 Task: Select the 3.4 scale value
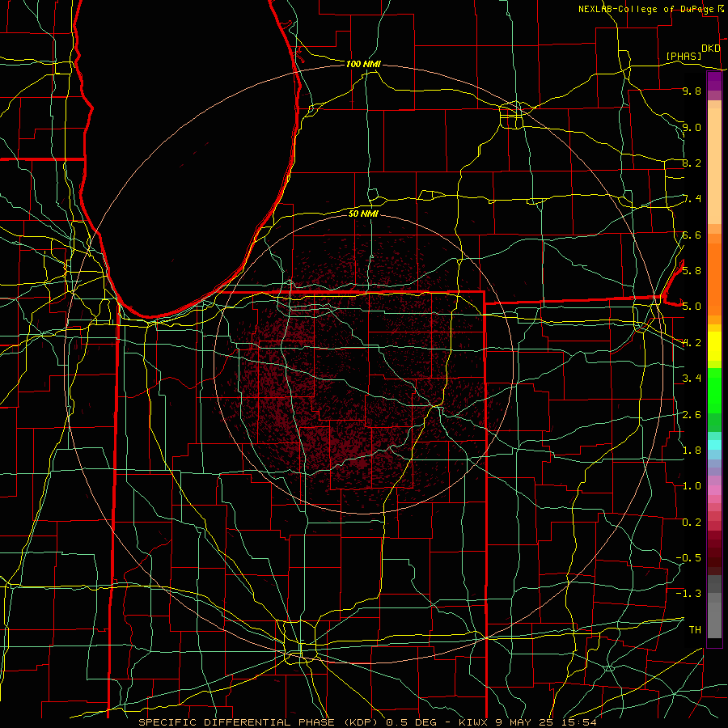pos(692,379)
